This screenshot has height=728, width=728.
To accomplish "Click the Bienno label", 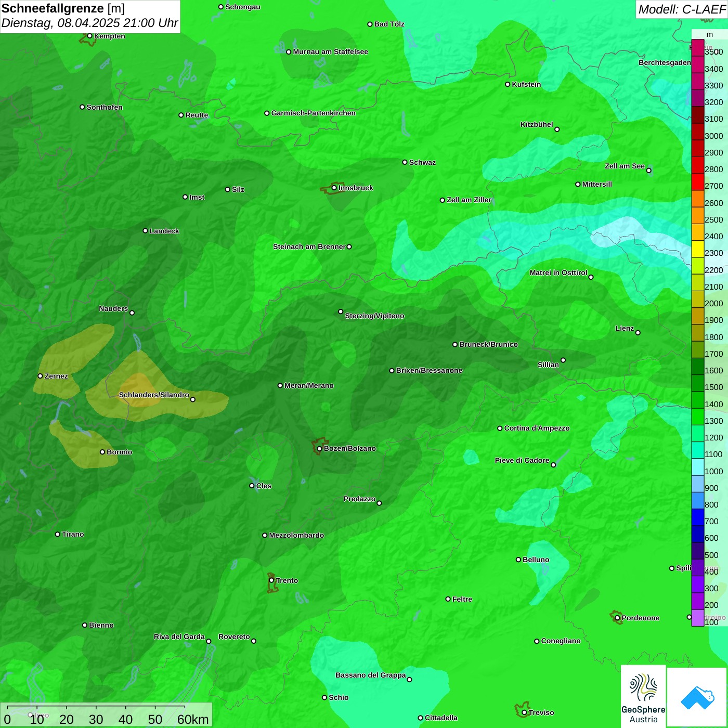I will tap(101, 625).
